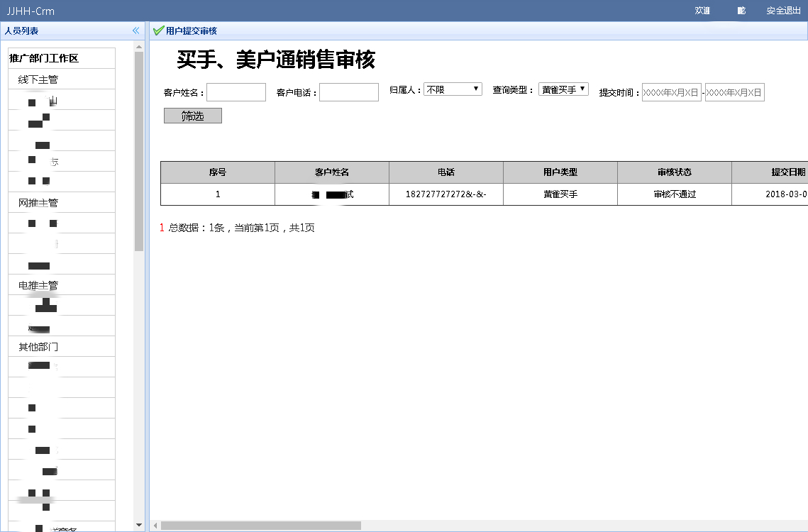Viewport: 808px width, 532px height.
Task: Collapse the 人员列表 side panel
Action: [135, 31]
